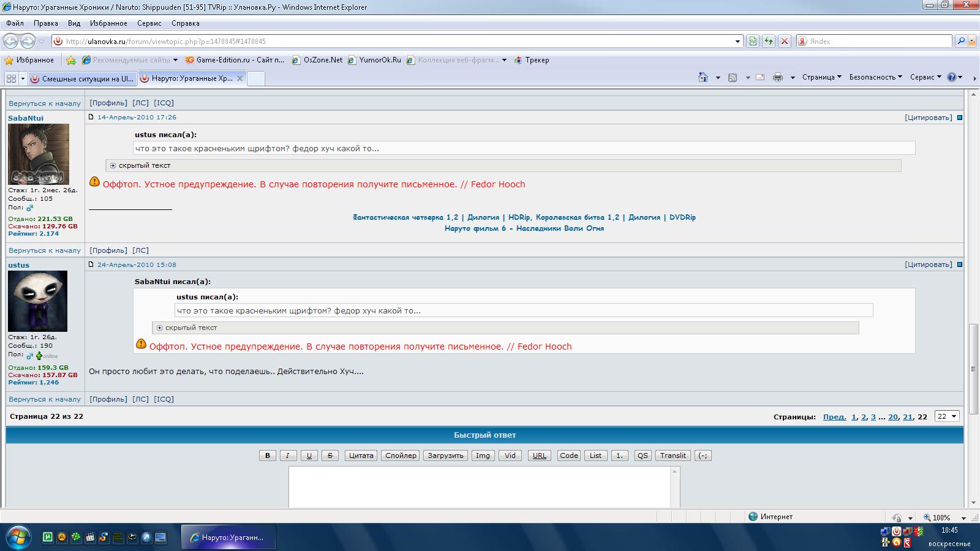Open the Сервис command bar dropdown
The height and width of the screenshot is (551, 980).
925,77
